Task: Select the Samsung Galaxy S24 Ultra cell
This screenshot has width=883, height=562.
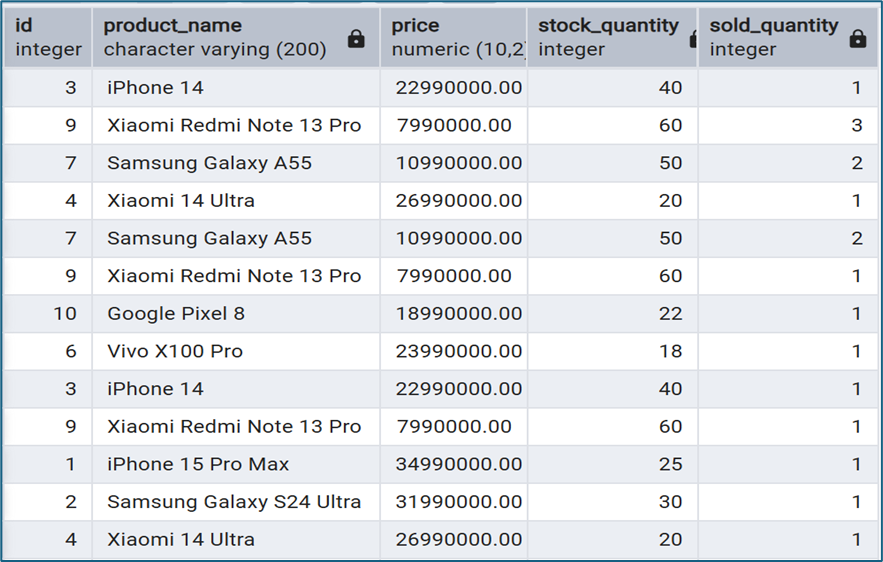Action: coord(234,502)
